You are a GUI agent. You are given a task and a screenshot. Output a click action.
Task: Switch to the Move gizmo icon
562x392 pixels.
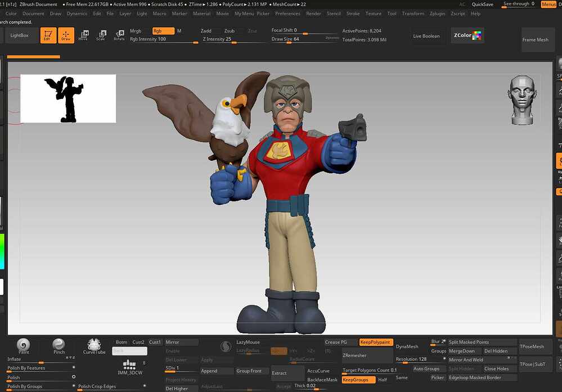(x=83, y=35)
